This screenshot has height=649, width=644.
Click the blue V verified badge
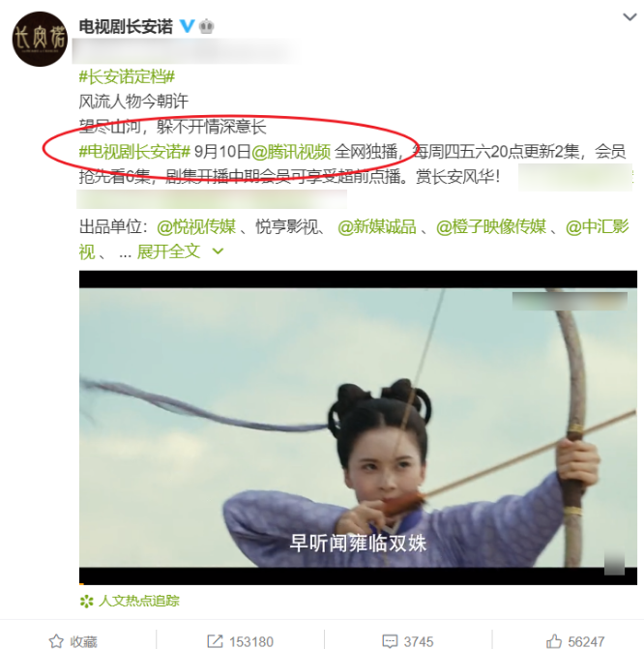tap(187, 26)
